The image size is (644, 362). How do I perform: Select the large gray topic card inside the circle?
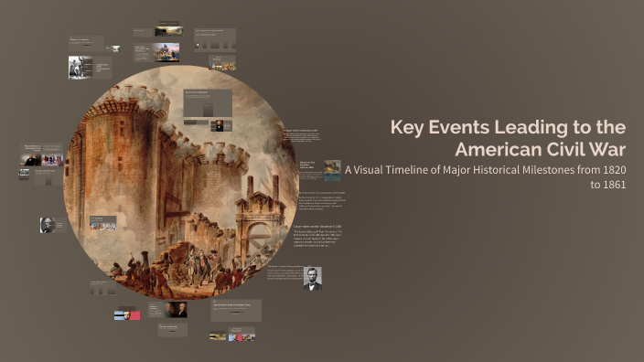208,103
